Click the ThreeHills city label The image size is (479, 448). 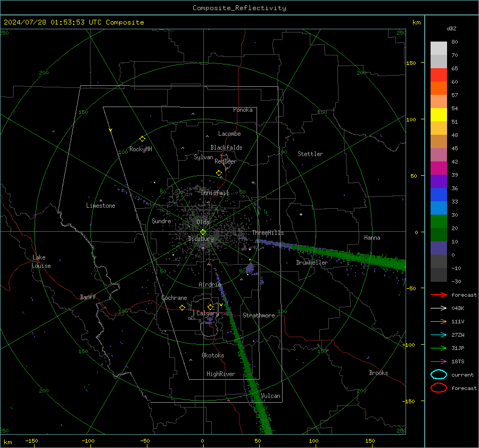coord(268,233)
